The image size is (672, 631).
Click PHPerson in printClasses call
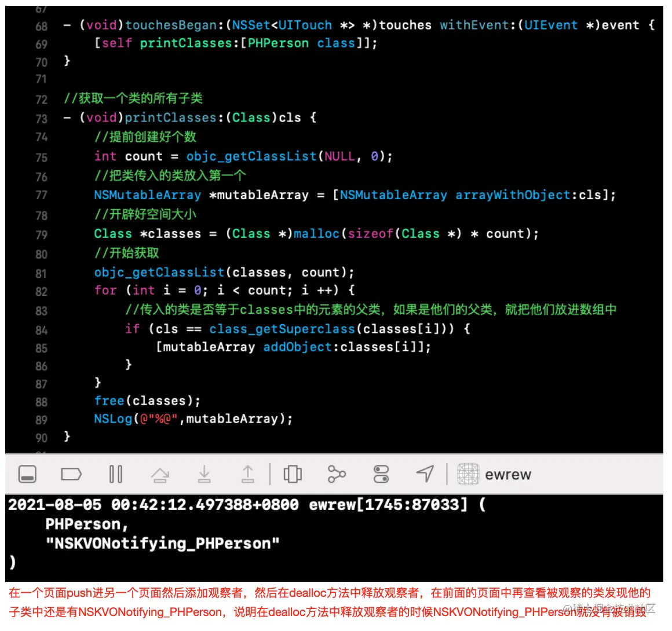tap(277, 43)
